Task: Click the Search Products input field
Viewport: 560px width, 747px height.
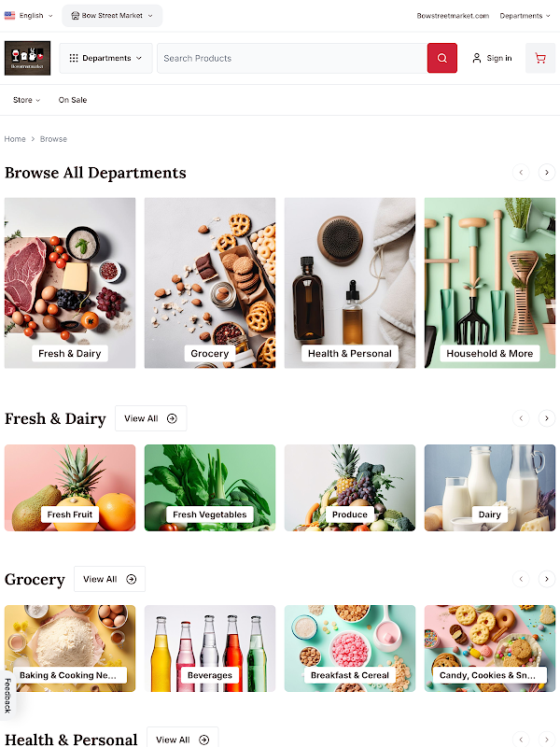Action: pyautogui.click(x=292, y=58)
